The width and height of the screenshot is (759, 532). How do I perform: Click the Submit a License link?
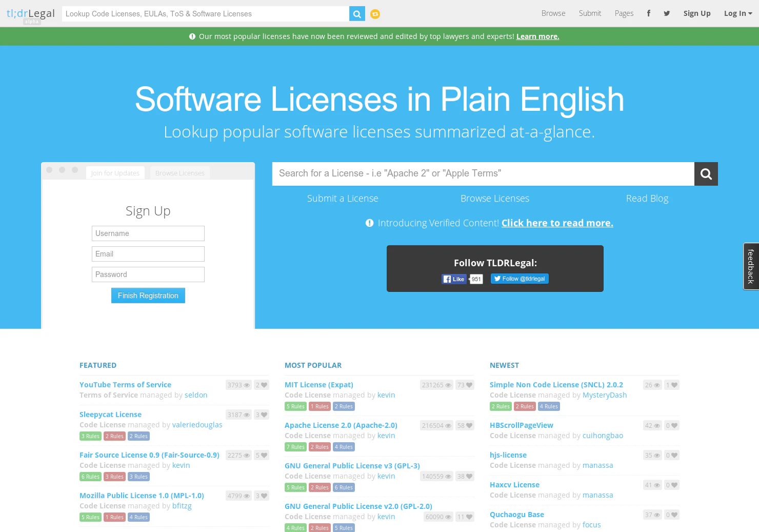343,199
